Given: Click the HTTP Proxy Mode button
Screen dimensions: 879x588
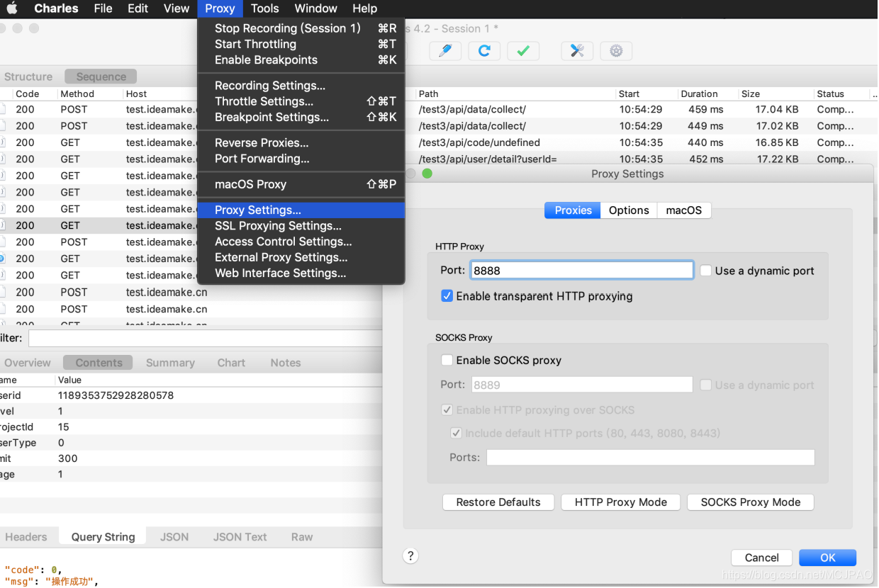Looking at the screenshot, I should (x=621, y=502).
